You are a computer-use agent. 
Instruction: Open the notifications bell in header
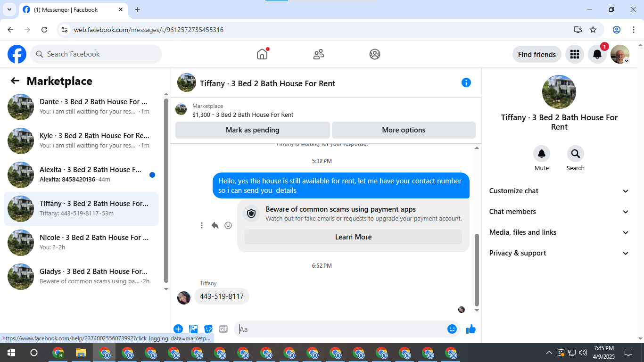pos(597,54)
